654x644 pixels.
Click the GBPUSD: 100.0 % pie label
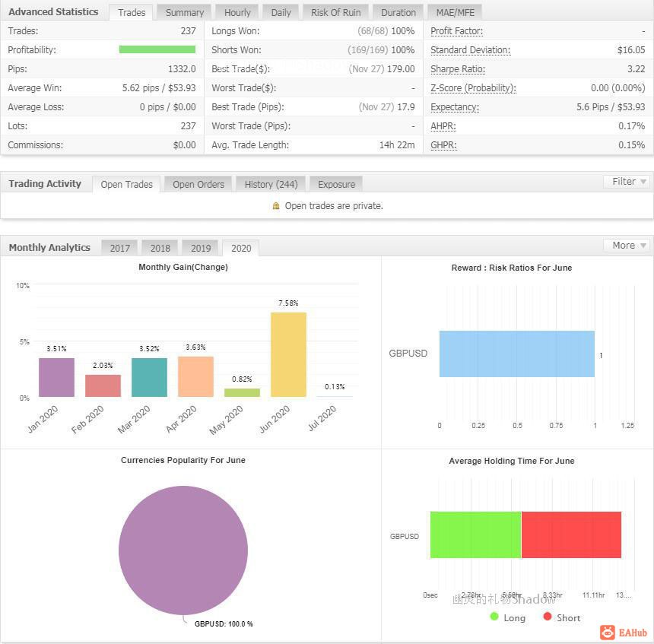click(x=224, y=624)
